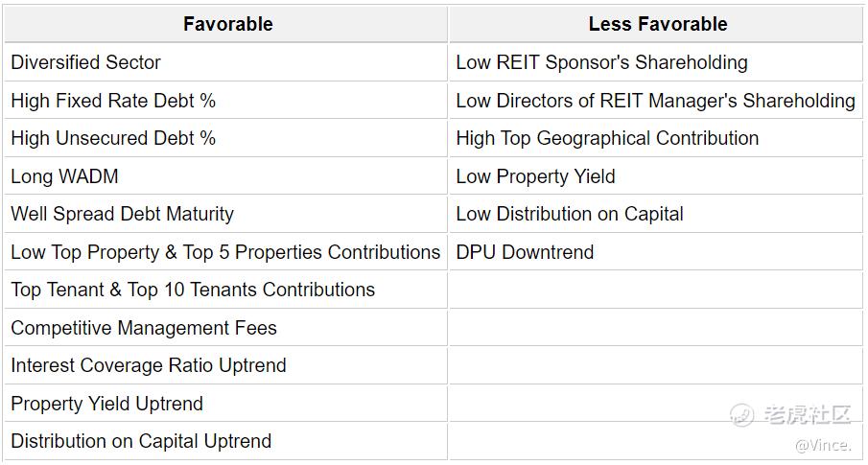Click Low Directors of REIT Manager's Shareholding
Image resolution: width=868 pixels, height=465 pixels.
[655, 101]
